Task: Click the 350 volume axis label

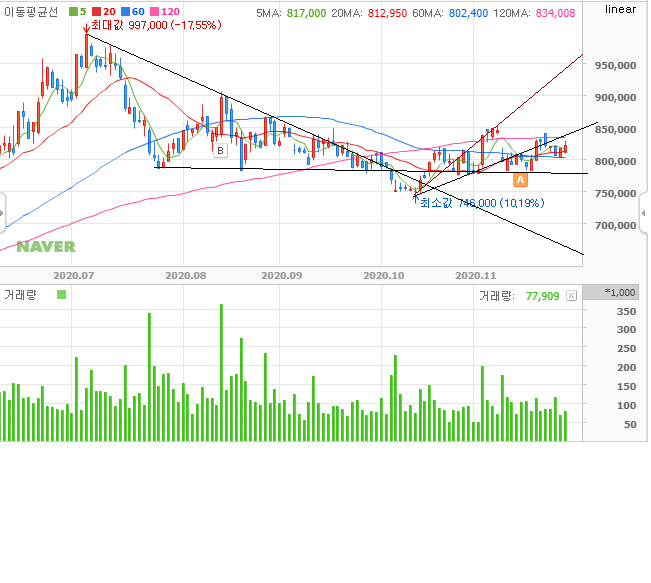Action: [x=626, y=311]
